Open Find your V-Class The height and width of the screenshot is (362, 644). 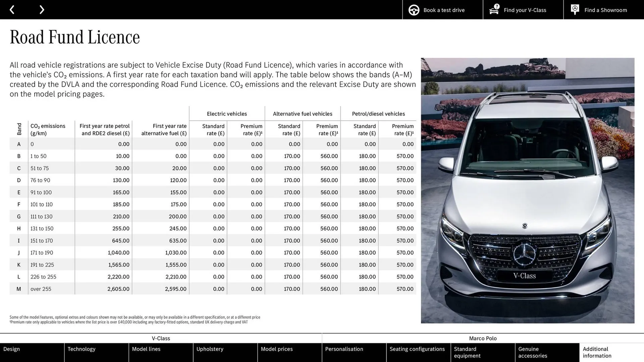(525, 10)
